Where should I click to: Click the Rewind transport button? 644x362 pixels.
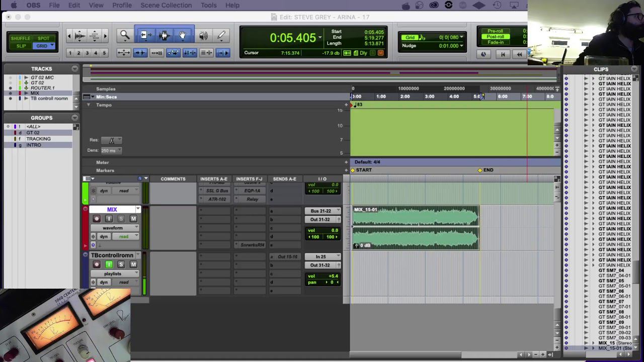[519, 54]
